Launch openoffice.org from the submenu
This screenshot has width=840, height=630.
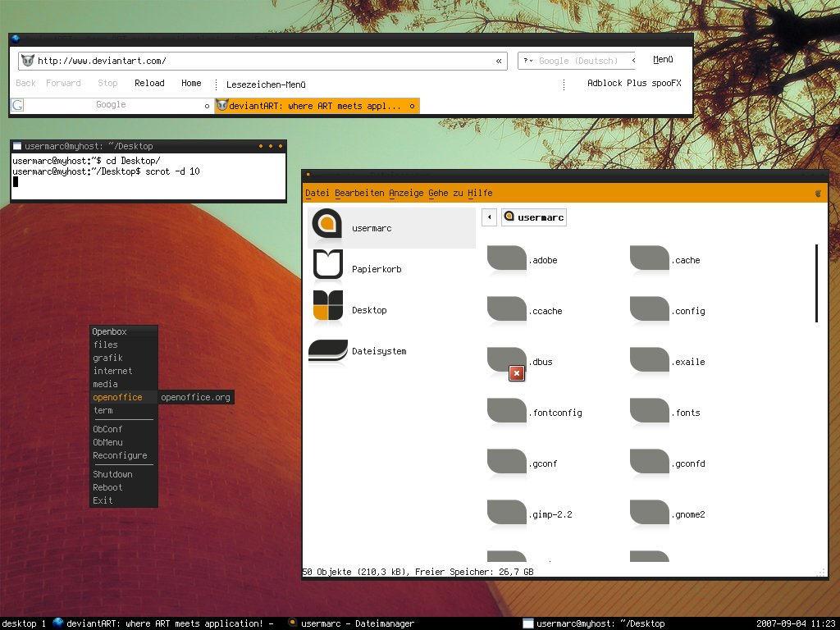point(195,397)
